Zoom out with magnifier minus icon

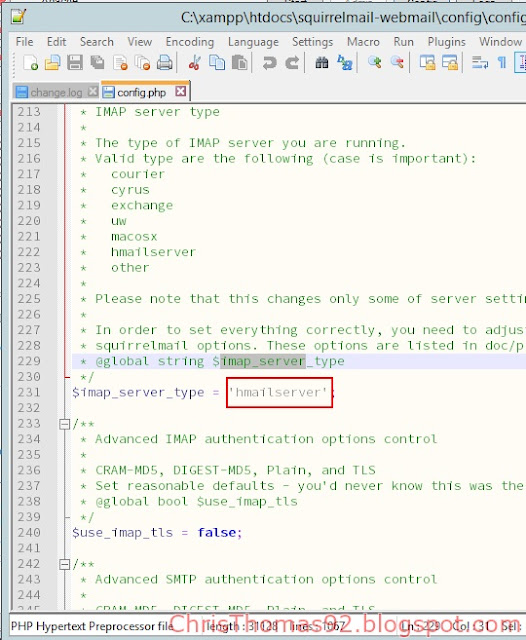397,63
